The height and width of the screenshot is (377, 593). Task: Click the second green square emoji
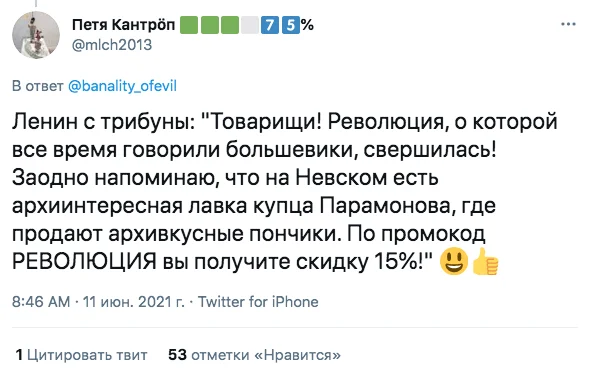(x=209, y=25)
